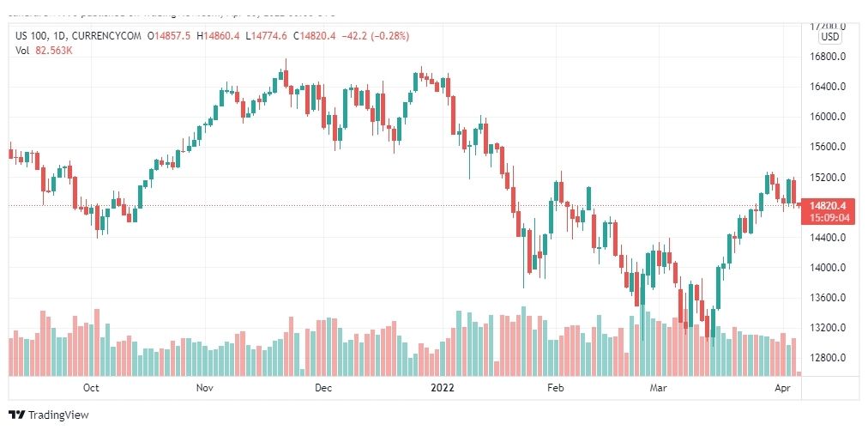The height and width of the screenshot is (430, 868).
Task: Click the Feb label on time axis
Action: [x=555, y=387]
